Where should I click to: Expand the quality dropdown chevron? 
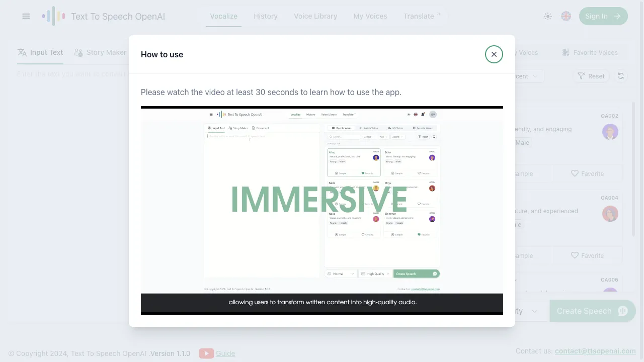(534, 311)
